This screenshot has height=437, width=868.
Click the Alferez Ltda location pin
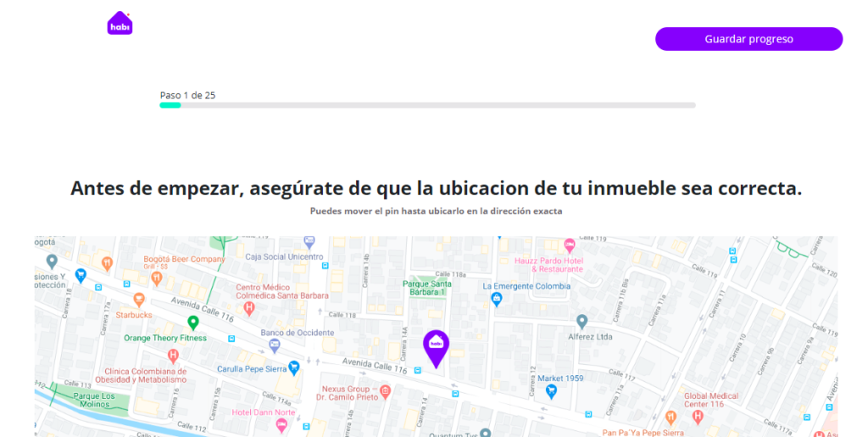click(581, 322)
